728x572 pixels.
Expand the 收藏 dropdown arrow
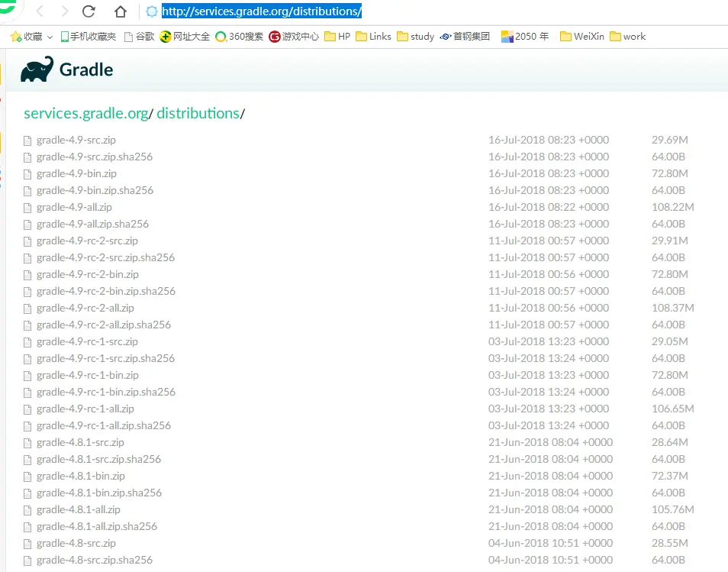pos(50,37)
